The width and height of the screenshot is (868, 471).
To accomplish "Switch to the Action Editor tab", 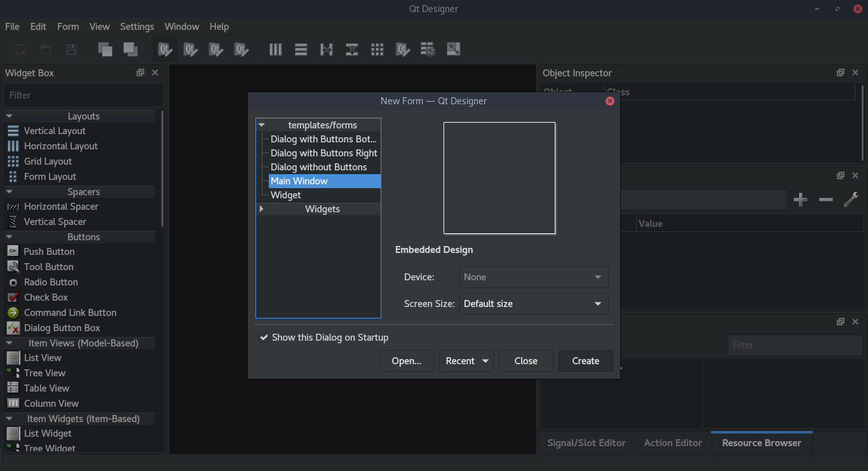I will click(x=673, y=443).
